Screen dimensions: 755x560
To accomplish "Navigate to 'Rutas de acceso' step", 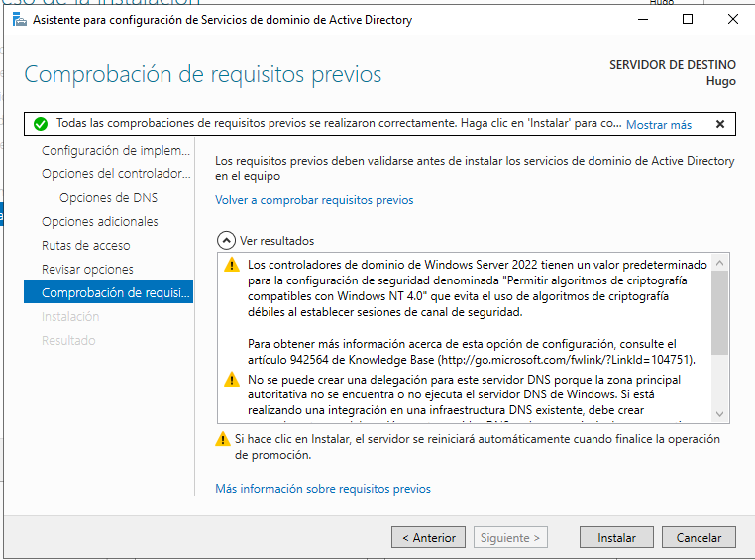I will (x=85, y=246).
